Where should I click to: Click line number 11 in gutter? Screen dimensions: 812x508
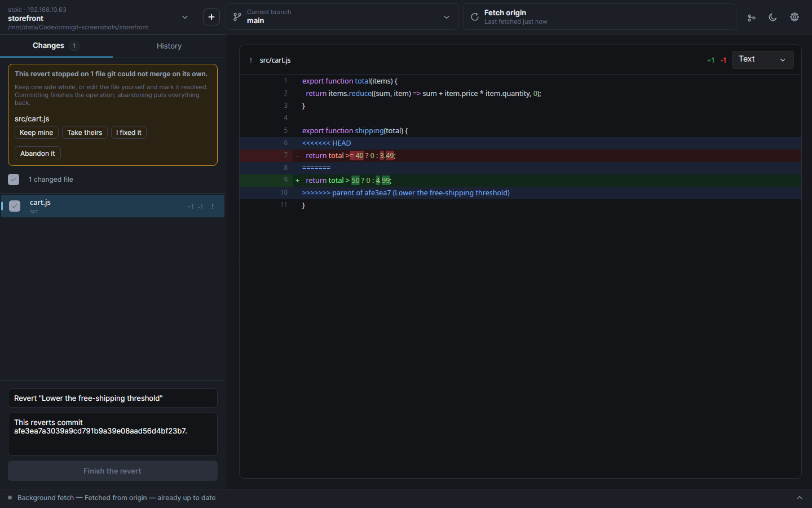tap(284, 205)
